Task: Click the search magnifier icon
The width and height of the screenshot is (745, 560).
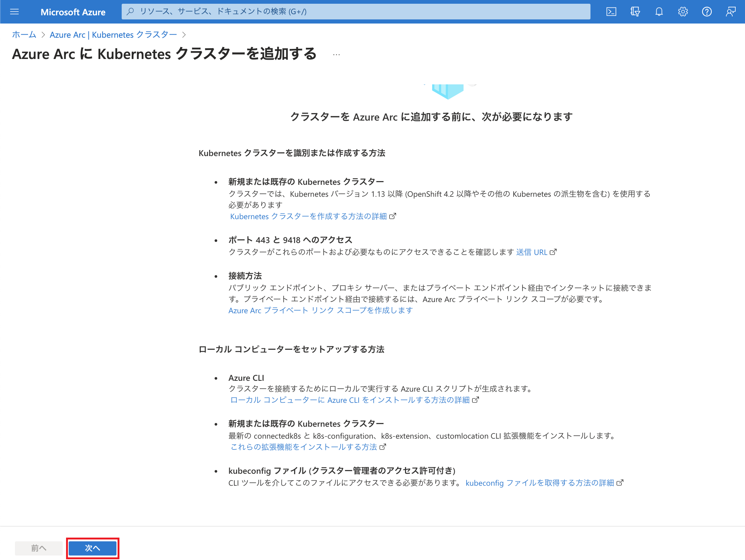Action: (130, 12)
